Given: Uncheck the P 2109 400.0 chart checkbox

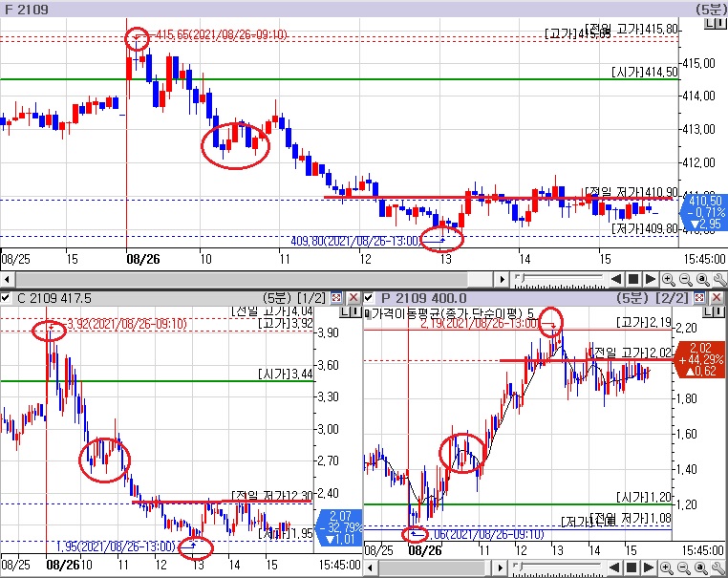Looking at the screenshot, I should pyautogui.click(x=369, y=297).
